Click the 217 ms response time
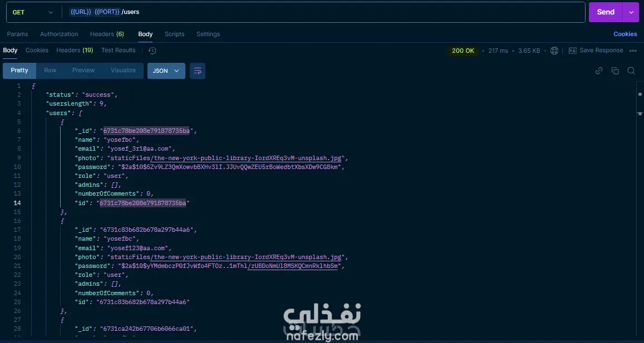Viewport: 644px width, 343px height. pos(498,51)
